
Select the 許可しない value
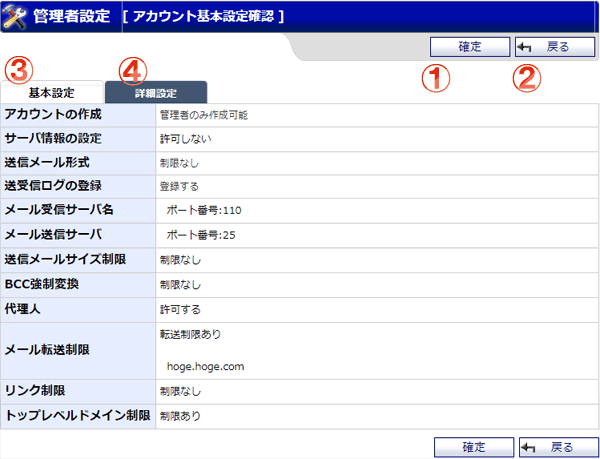[186, 139]
